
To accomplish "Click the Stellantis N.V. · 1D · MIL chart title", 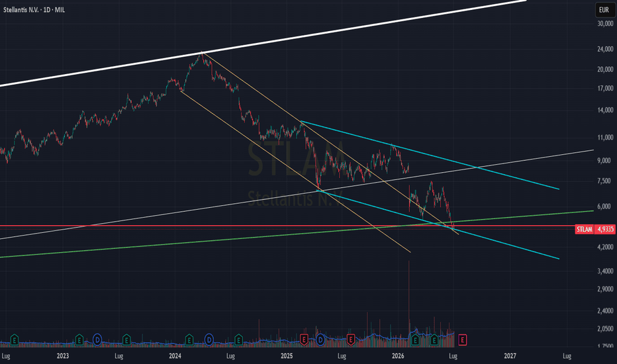I will [x=34, y=10].
